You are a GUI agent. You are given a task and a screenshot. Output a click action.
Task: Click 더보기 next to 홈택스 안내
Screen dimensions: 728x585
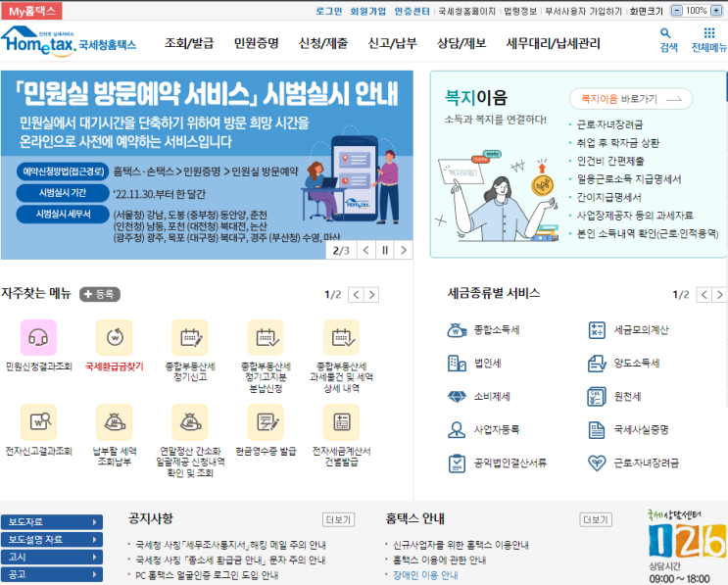tap(596, 519)
